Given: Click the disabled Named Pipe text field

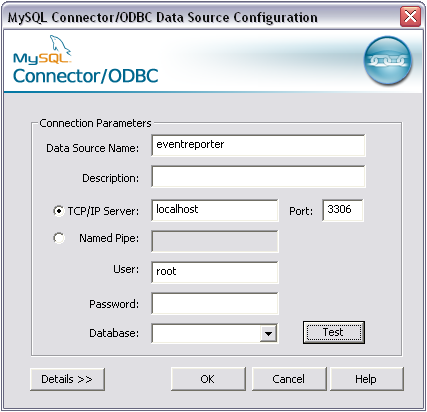Looking at the screenshot, I should [x=215, y=241].
